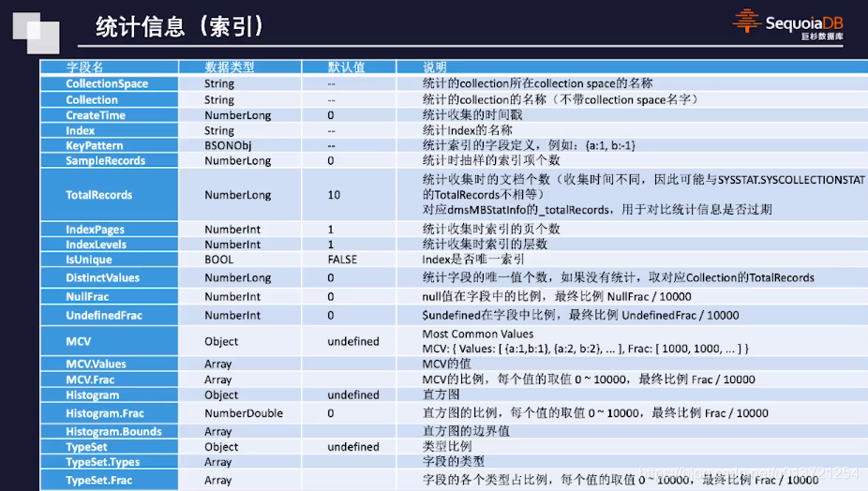Select default value '10' in TotalRecords row
868x491 pixels.
(x=334, y=195)
